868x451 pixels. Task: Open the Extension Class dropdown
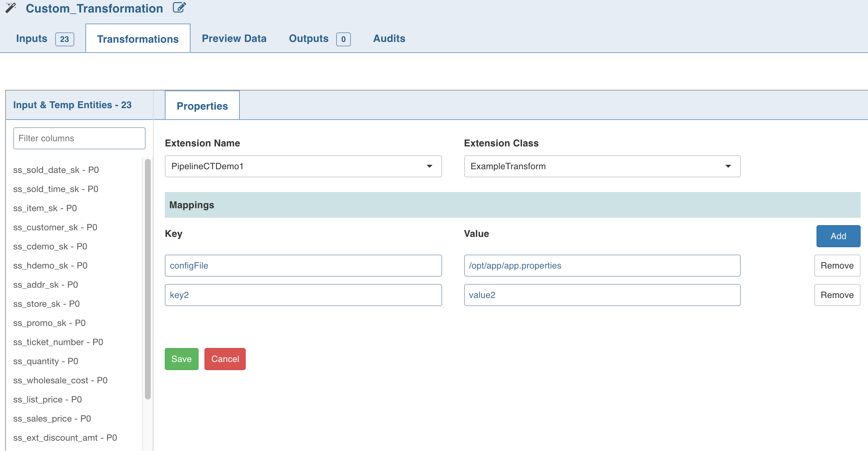tap(602, 166)
